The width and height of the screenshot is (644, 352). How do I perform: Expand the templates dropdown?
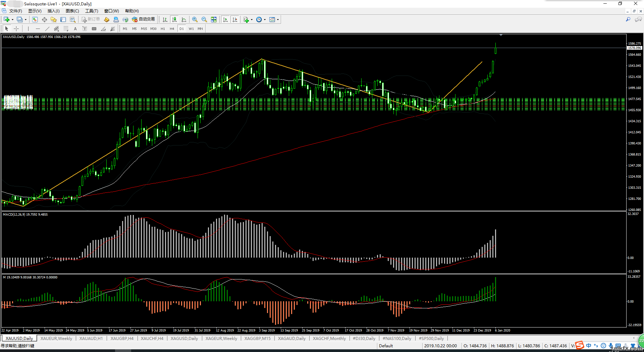click(278, 19)
